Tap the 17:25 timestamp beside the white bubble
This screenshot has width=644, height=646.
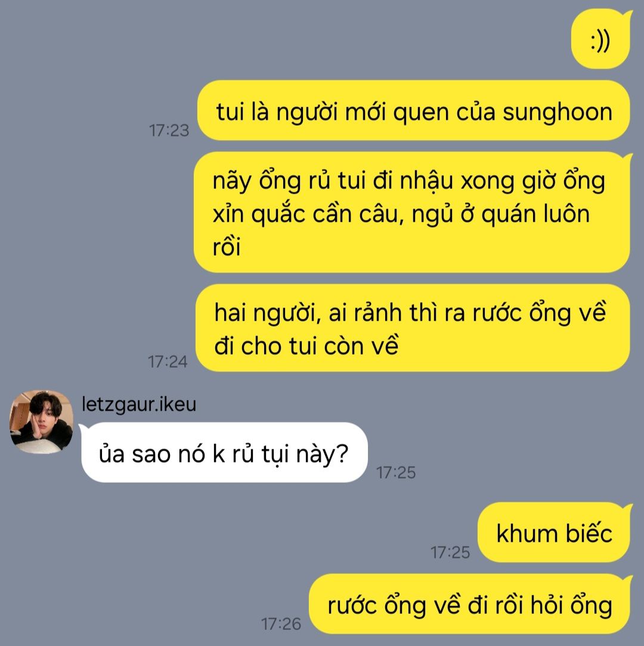pyautogui.click(x=396, y=473)
